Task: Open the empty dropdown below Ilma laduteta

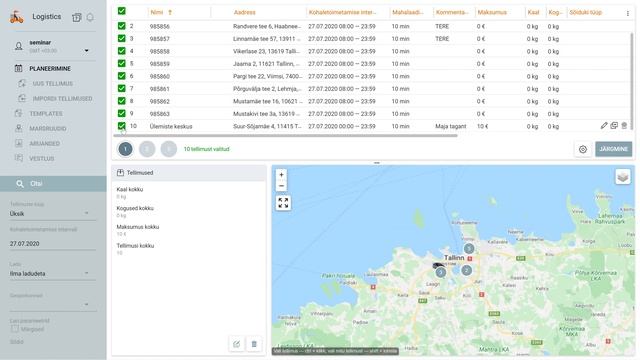Action: [53, 304]
